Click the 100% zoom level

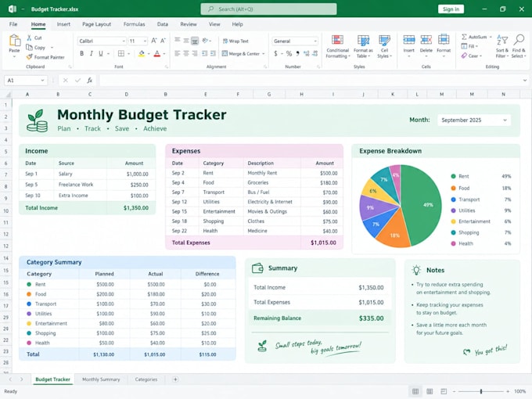[519, 391]
